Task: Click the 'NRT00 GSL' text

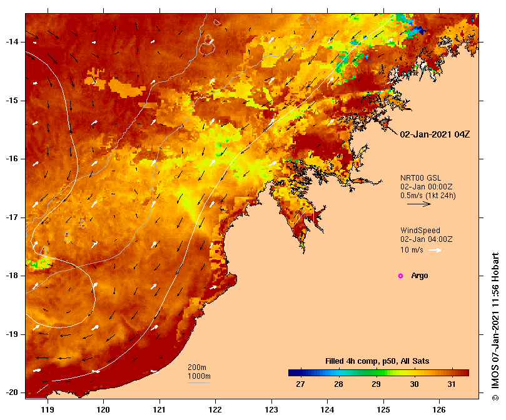Action: (x=420, y=178)
